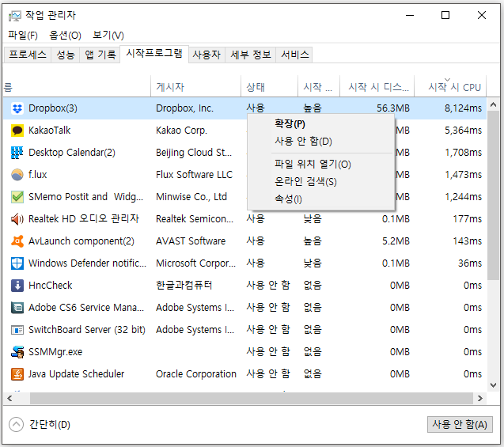
Task: Click the horizontal scrollbar thumb
Action: click(x=252, y=399)
